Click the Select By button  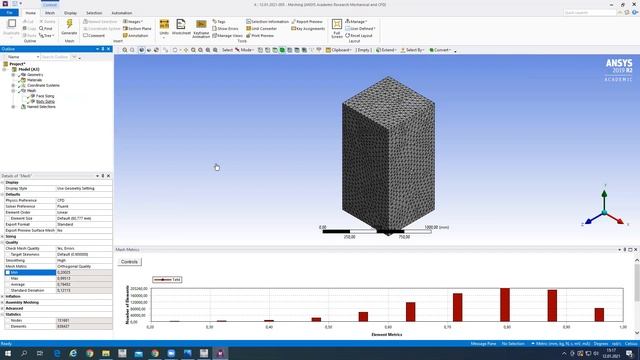(412, 50)
